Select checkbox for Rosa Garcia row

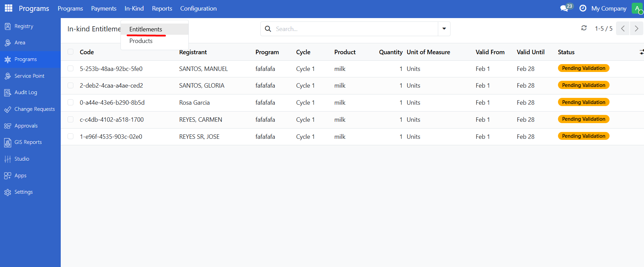click(71, 102)
